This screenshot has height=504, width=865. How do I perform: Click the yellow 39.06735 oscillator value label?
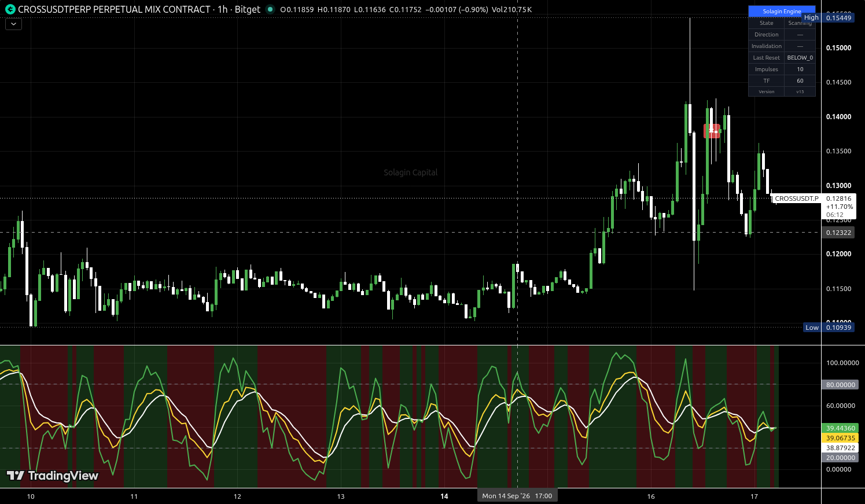[x=840, y=438]
